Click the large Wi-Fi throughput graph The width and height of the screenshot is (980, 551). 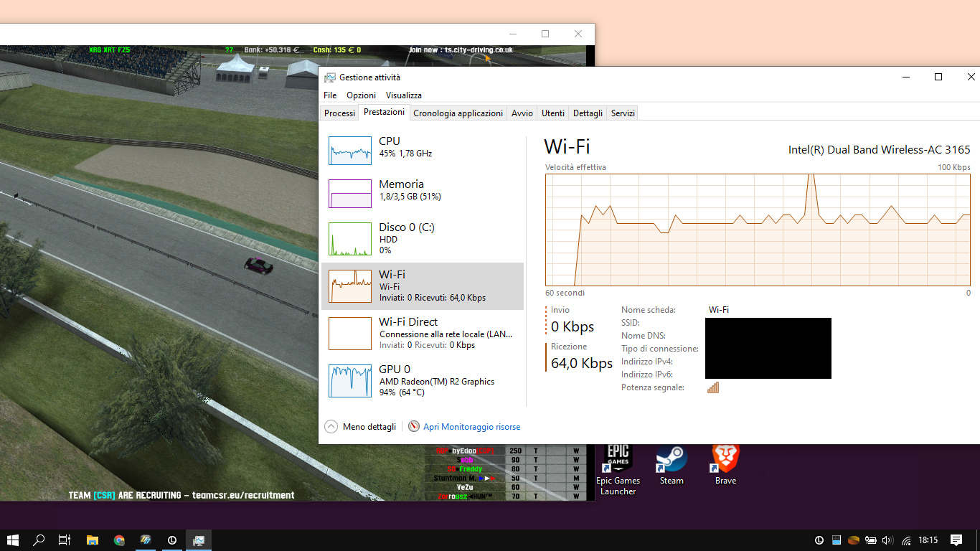758,230
